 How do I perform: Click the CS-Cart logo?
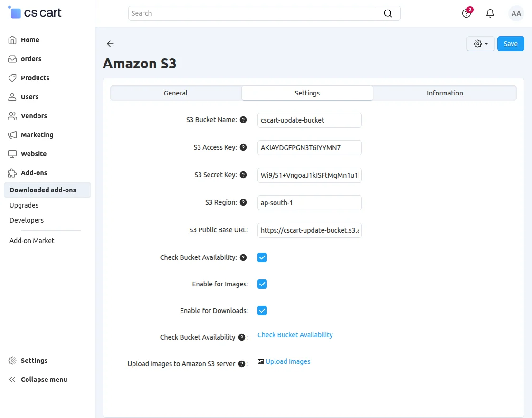(35, 13)
